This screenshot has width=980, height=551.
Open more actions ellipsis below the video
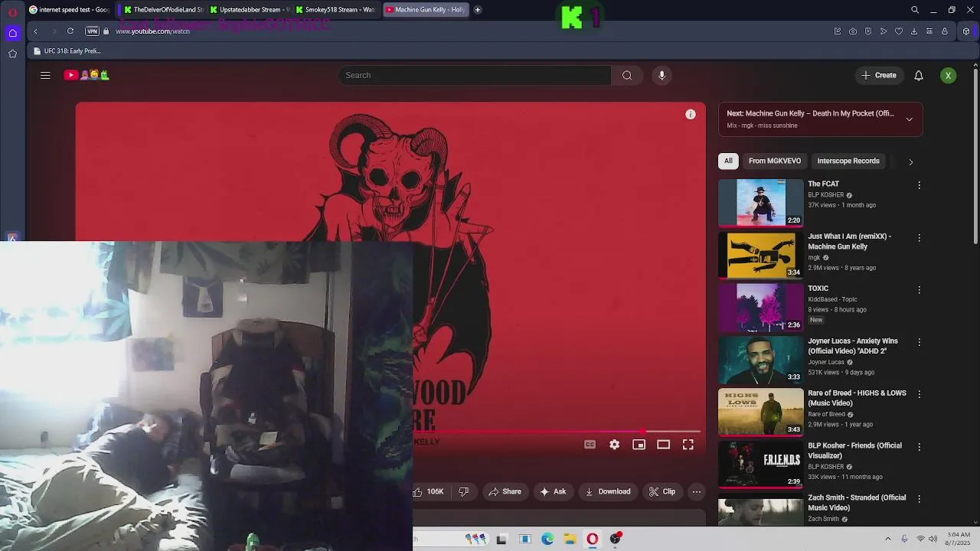(x=697, y=491)
